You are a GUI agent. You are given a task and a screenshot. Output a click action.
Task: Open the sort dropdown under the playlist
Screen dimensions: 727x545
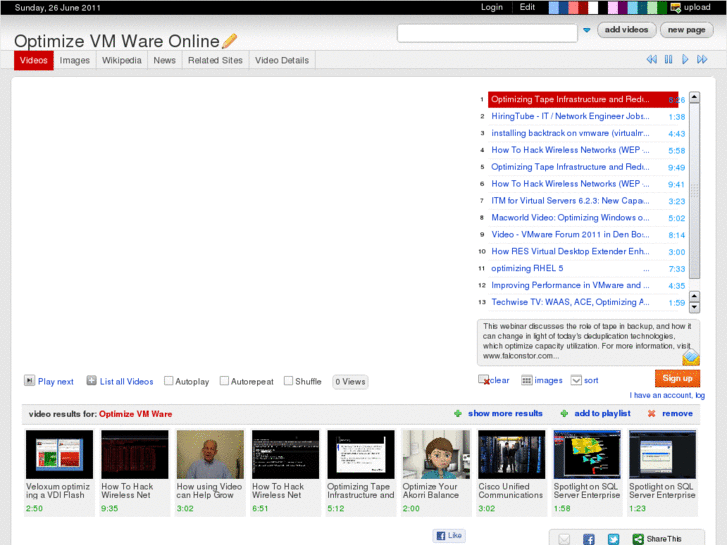click(576, 380)
